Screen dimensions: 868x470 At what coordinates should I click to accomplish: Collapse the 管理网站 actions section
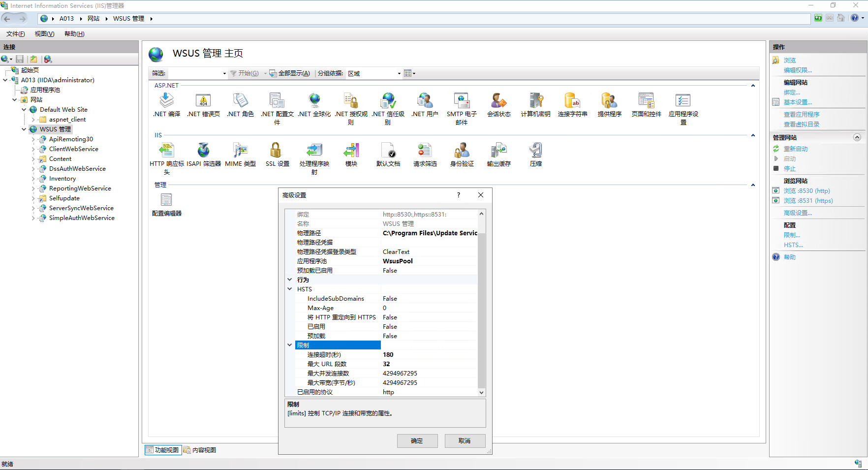point(857,137)
